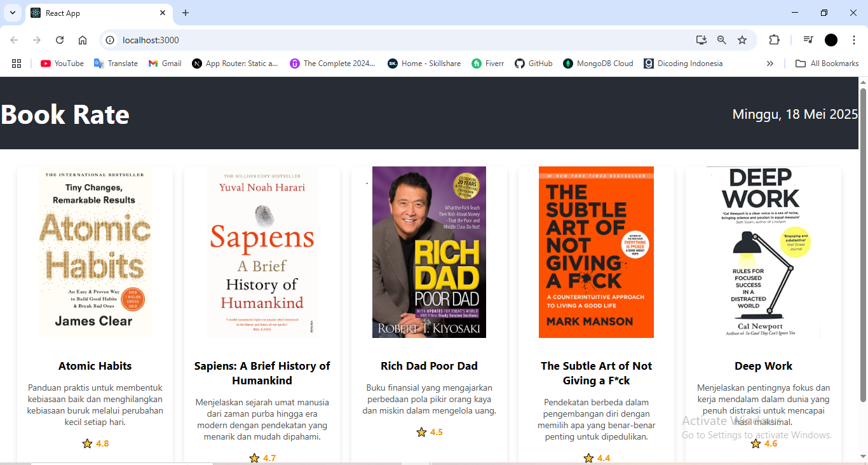Click the Rich Dad Poor Dad title
Screen dimensions: 868x465
[x=429, y=366]
